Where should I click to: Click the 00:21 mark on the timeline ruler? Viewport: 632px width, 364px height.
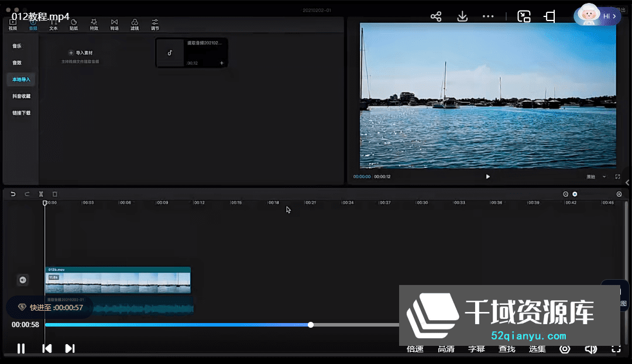(310, 202)
